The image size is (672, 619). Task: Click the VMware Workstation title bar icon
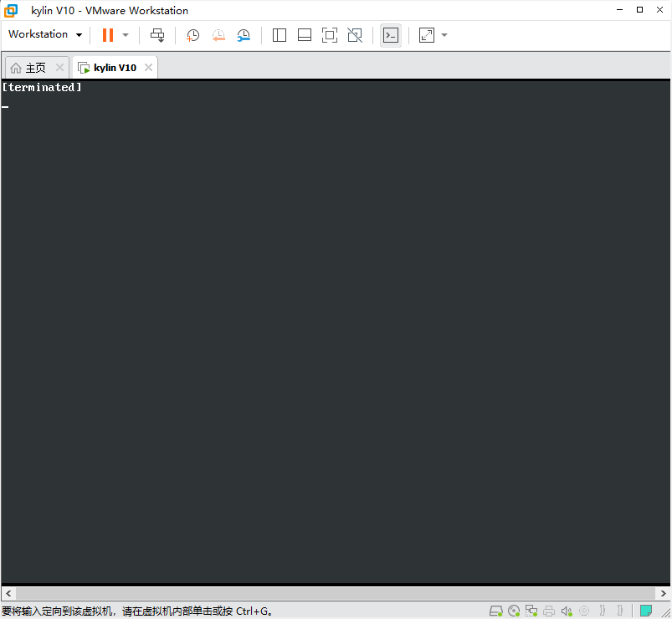(x=11, y=11)
